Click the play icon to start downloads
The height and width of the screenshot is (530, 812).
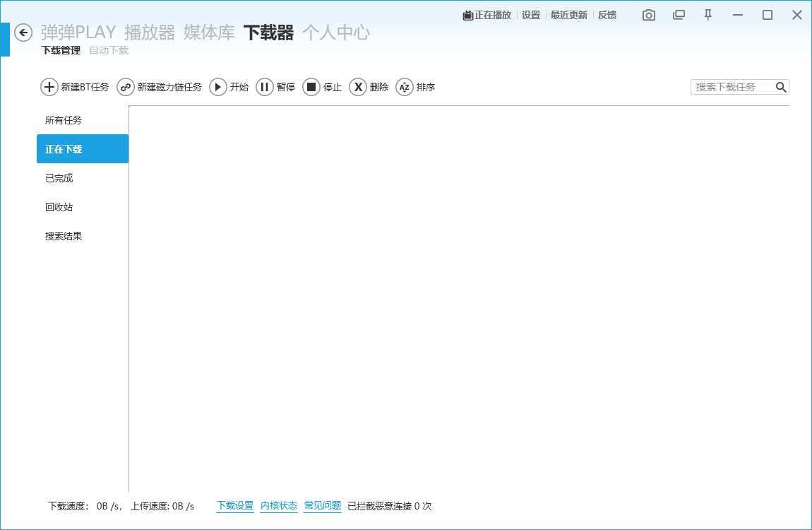tap(218, 87)
